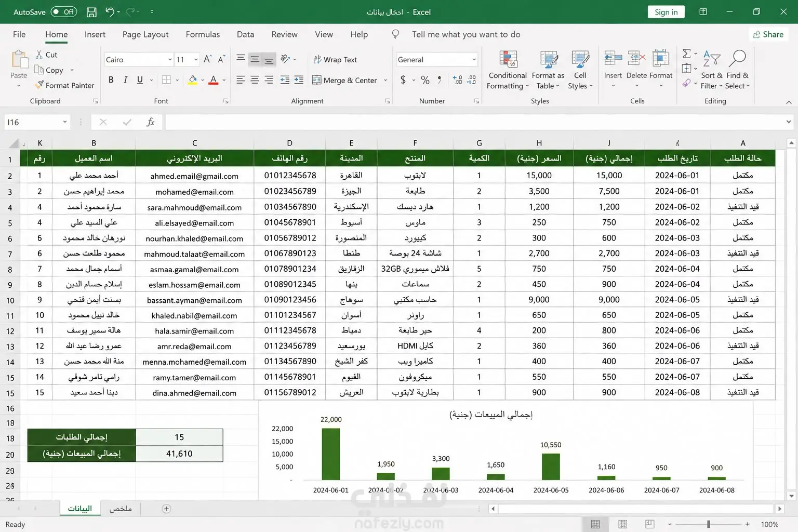Click the AutoSum sigma icon
Viewport: 798px width, 532px height.
[x=687, y=54]
